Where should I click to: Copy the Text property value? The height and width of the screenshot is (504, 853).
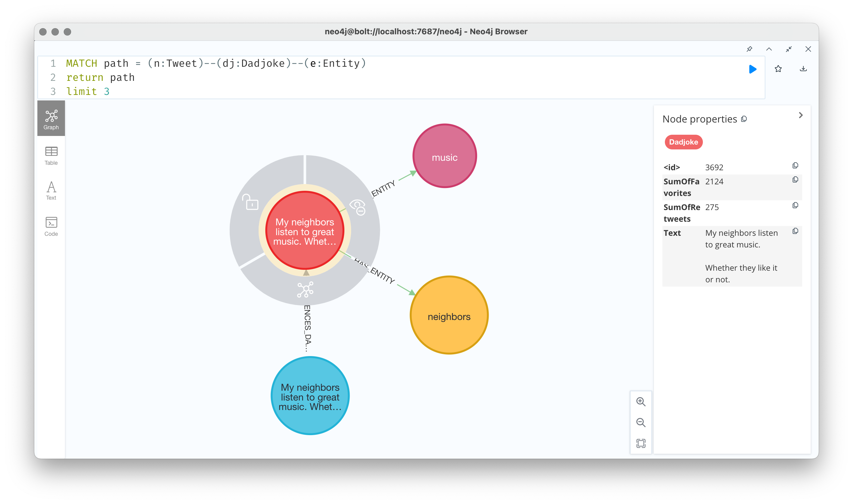point(795,231)
